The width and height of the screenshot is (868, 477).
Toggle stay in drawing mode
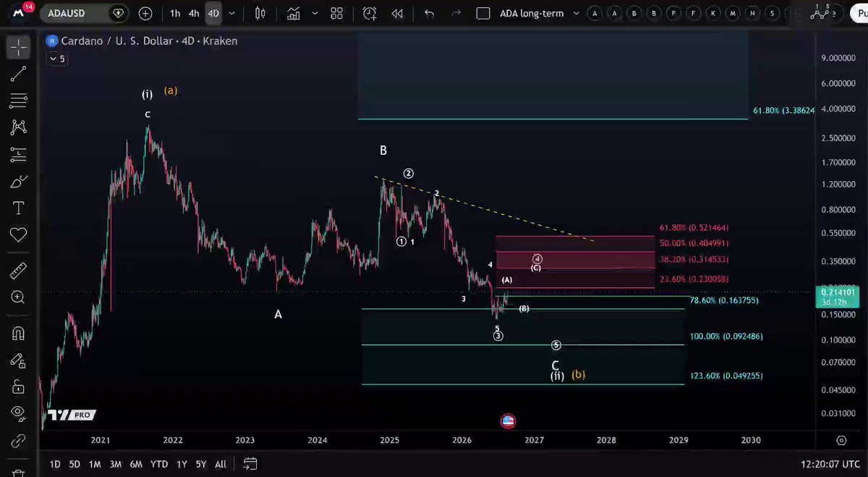click(19, 360)
